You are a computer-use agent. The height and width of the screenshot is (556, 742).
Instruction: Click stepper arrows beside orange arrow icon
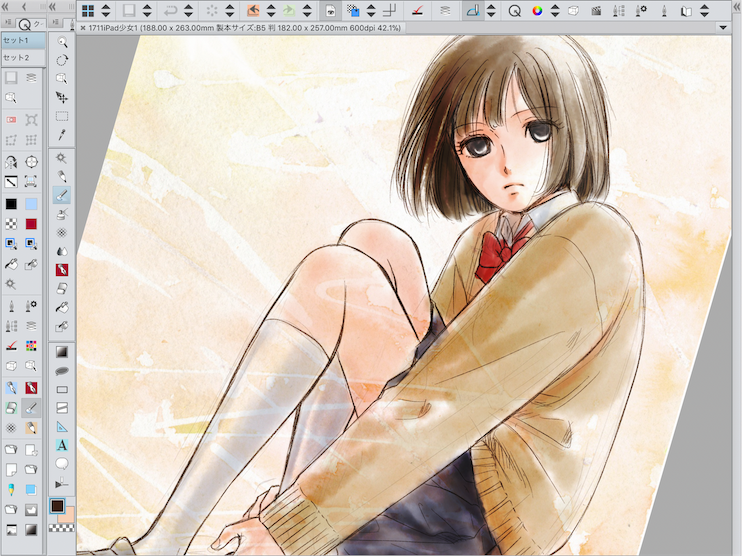pos(271,10)
